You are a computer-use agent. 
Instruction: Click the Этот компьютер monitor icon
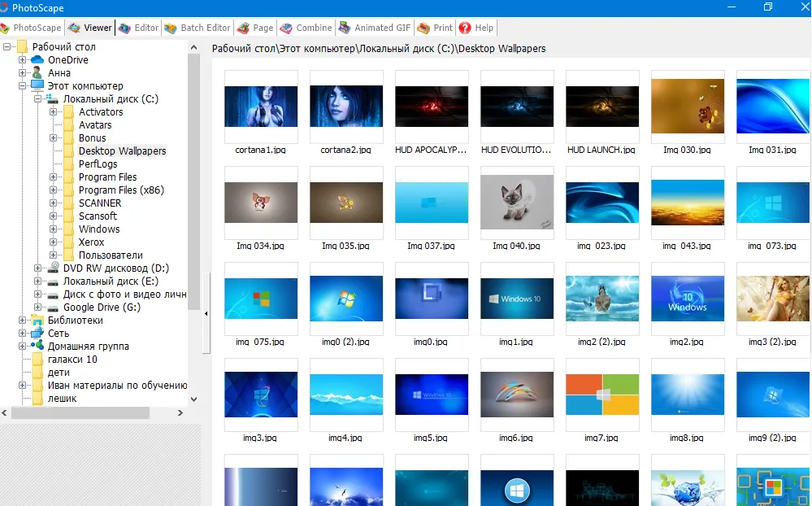click(37, 85)
